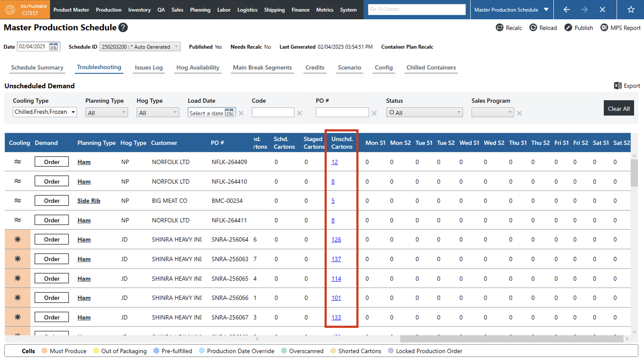
Task: Open the Date field calendar icon
Action: (x=54, y=47)
